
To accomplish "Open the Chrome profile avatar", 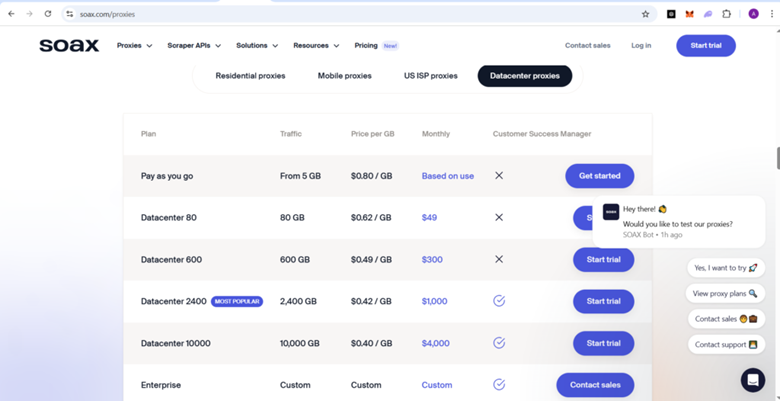I will tap(751, 14).
